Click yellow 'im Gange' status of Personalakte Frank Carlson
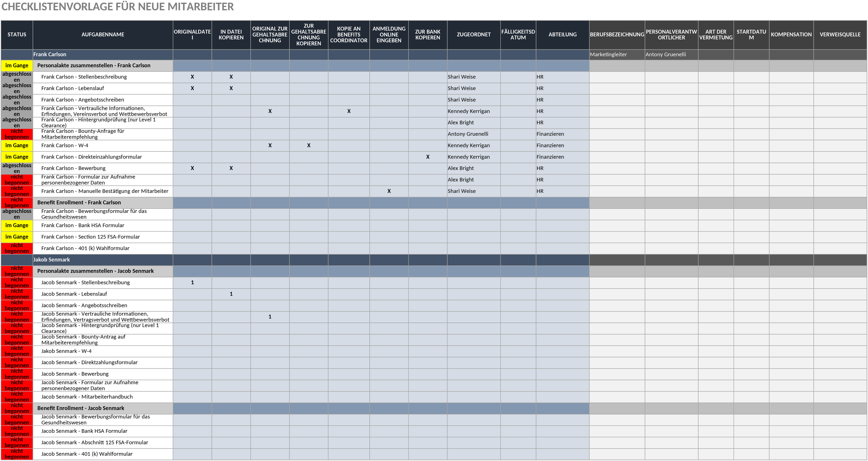This screenshot has height=461, width=868. click(x=17, y=66)
